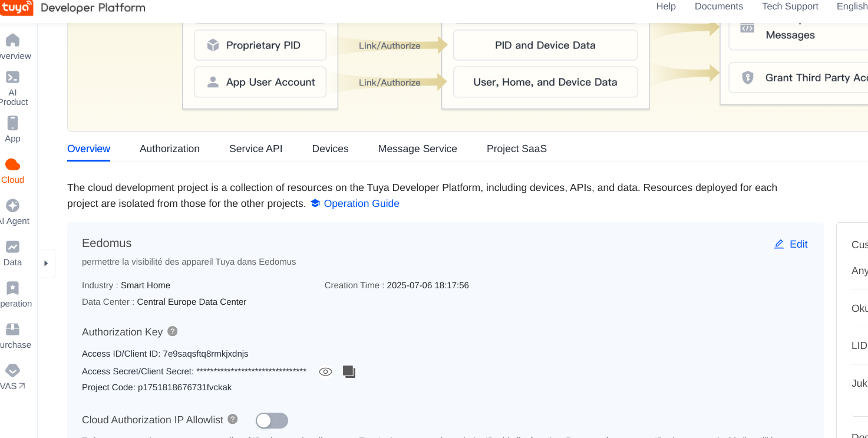868x438 pixels.
Task: Click the Grant Third Party Access box
Action: [x=798, y=77]
